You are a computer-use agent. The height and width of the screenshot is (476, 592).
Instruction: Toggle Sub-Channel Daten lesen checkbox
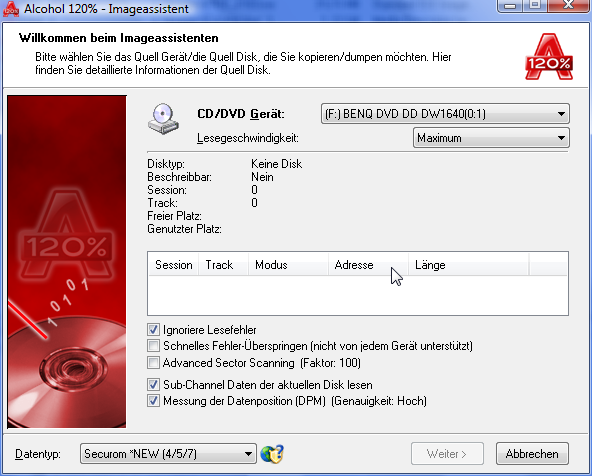tap(153, 385)
